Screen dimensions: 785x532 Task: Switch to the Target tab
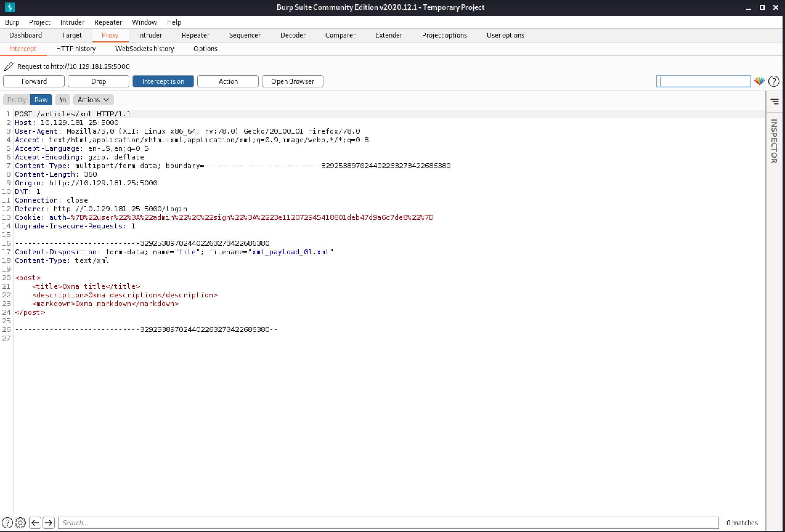click(71, 35)
